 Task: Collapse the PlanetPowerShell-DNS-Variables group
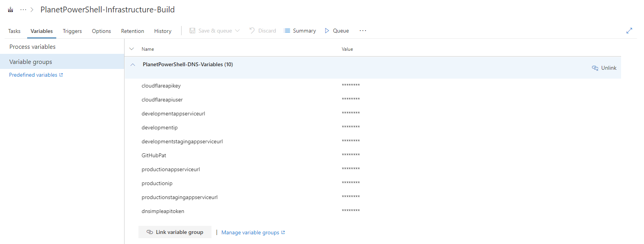click(133, 65)
